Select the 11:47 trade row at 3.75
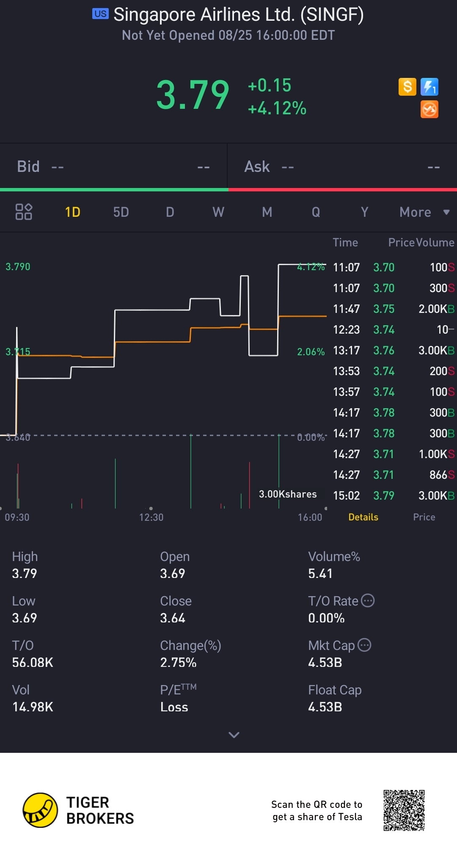Viewport: 457px width, 868px height. tap(394, 309)
